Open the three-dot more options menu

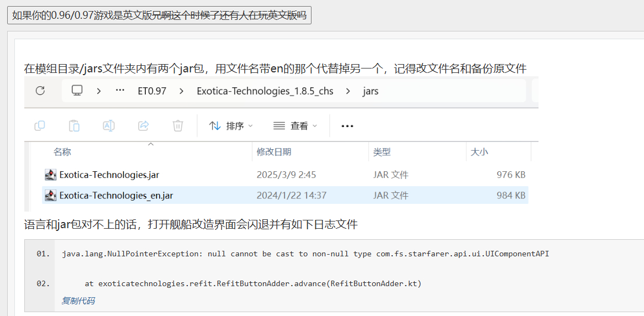click(x=347, y=126)
